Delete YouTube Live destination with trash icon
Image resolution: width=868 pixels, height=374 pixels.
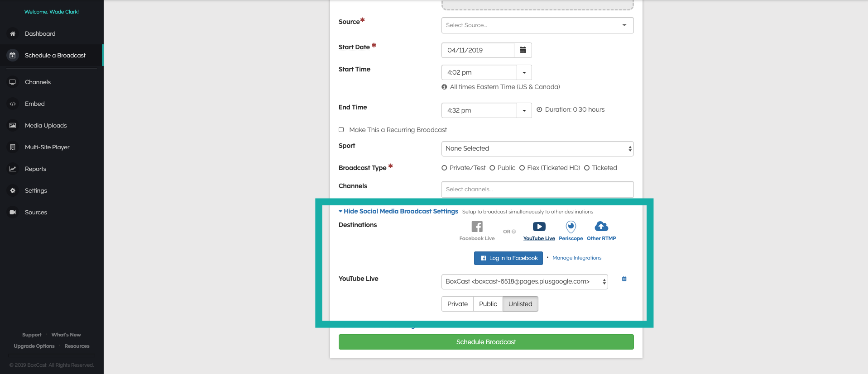pos(624,279)
